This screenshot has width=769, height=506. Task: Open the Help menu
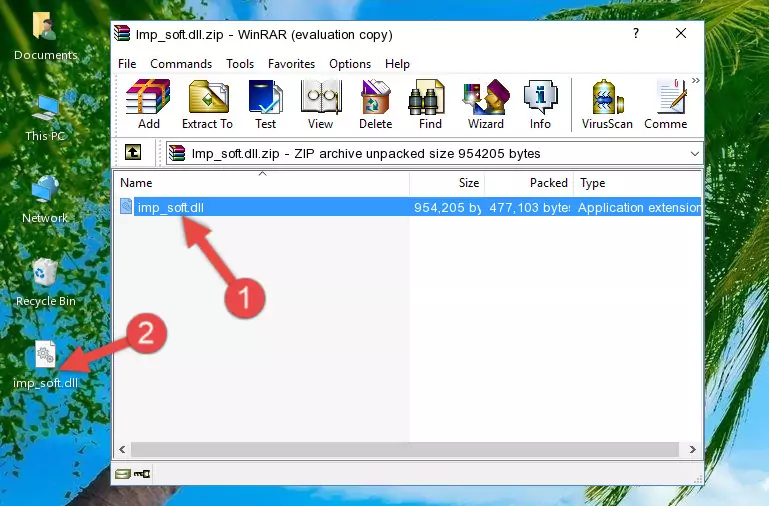tap(397, 64)
